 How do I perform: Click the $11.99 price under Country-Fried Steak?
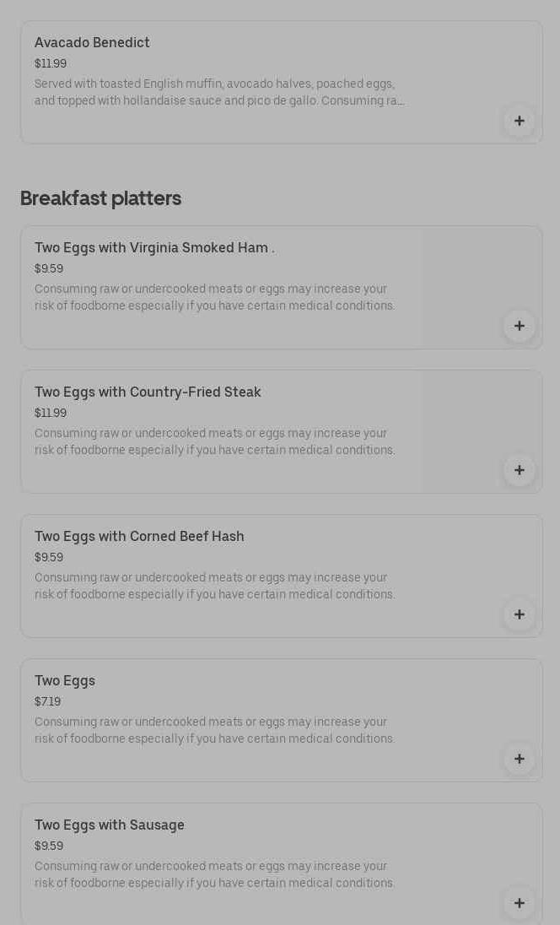click(x=51, y=413)
